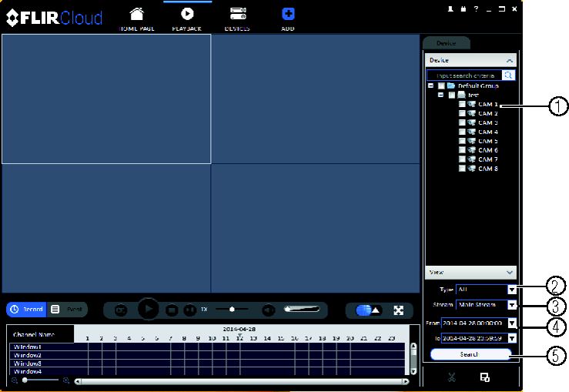Image resolution: width=569 pixels, height=392 pixels.
Task: Mute audio with speaker icon
Action: coord(269,310)
